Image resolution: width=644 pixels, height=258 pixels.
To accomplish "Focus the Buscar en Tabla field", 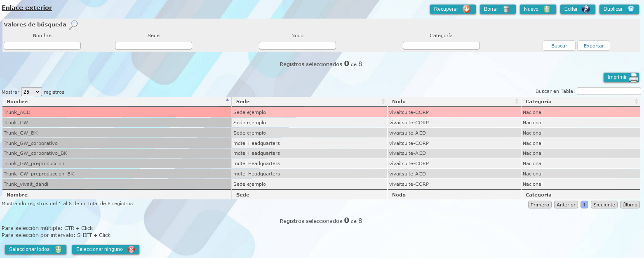I will click(609, 91).
